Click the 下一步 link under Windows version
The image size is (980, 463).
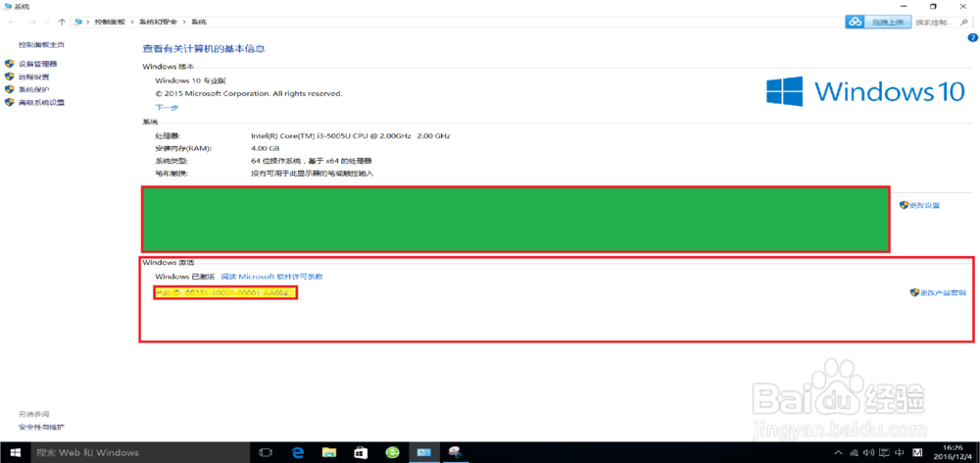[x=167, y=108]
